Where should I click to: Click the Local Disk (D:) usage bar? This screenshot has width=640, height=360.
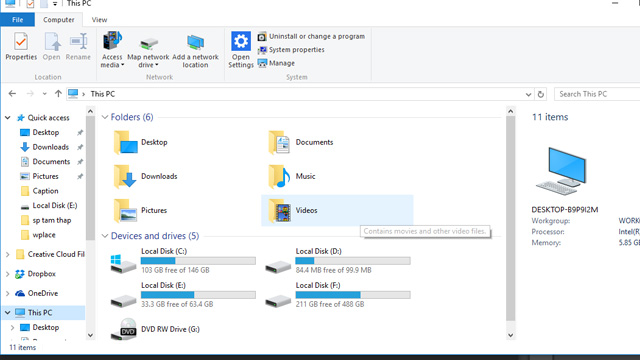click(x=353, y=261)
